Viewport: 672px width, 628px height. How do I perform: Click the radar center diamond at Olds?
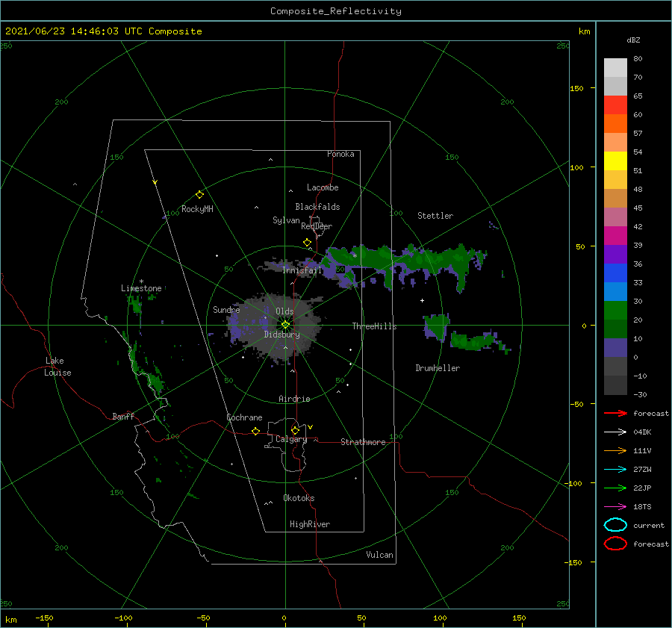click(x=285, y=325)
